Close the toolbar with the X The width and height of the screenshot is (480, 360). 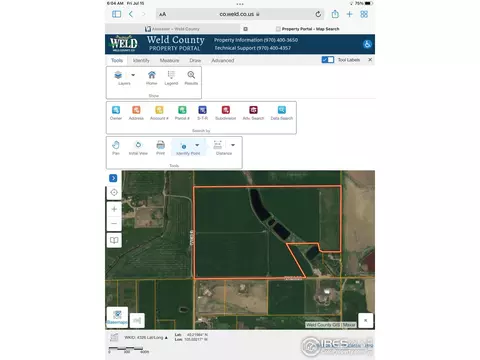[x=370, y=60]
